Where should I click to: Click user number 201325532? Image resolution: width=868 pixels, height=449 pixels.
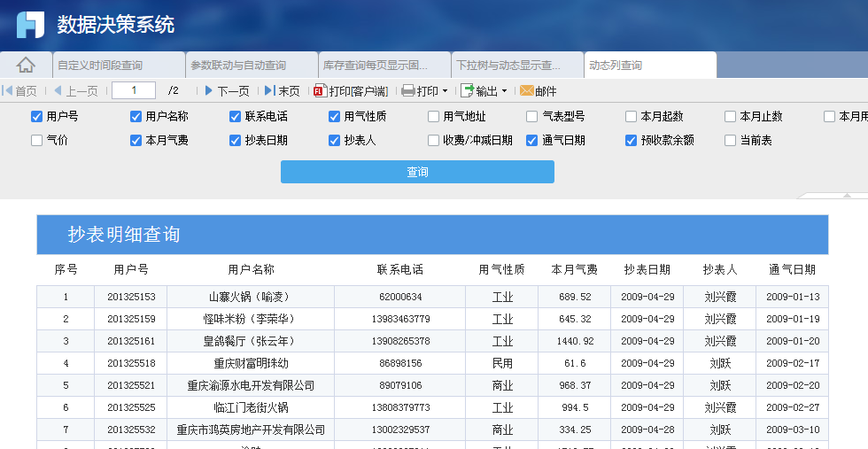pyautogui.click(x=131, y=430)
